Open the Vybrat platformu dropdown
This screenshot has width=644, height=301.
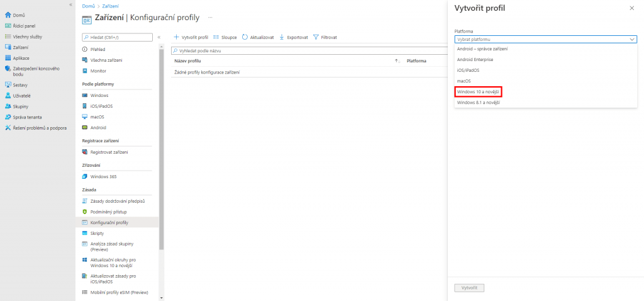click(x=546, y=39)
